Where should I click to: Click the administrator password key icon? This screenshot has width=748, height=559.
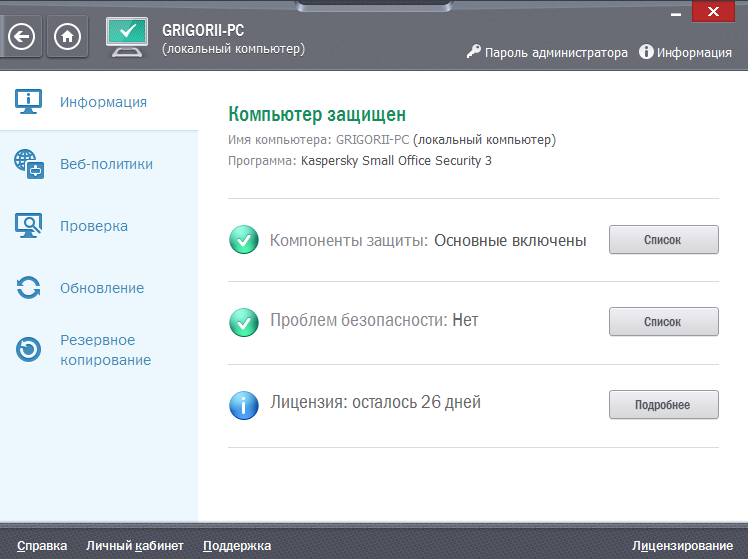(474, 52)
